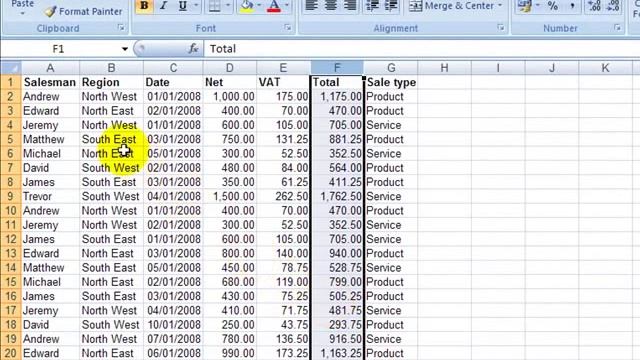
Task: Open the Name Box dropdown arrow
Action: click(x=124, y=49)
